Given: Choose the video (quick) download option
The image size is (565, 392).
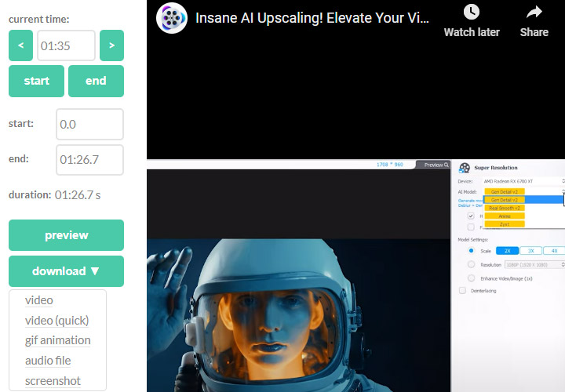Looking at the screenshot, I should [x=57, y=321].
